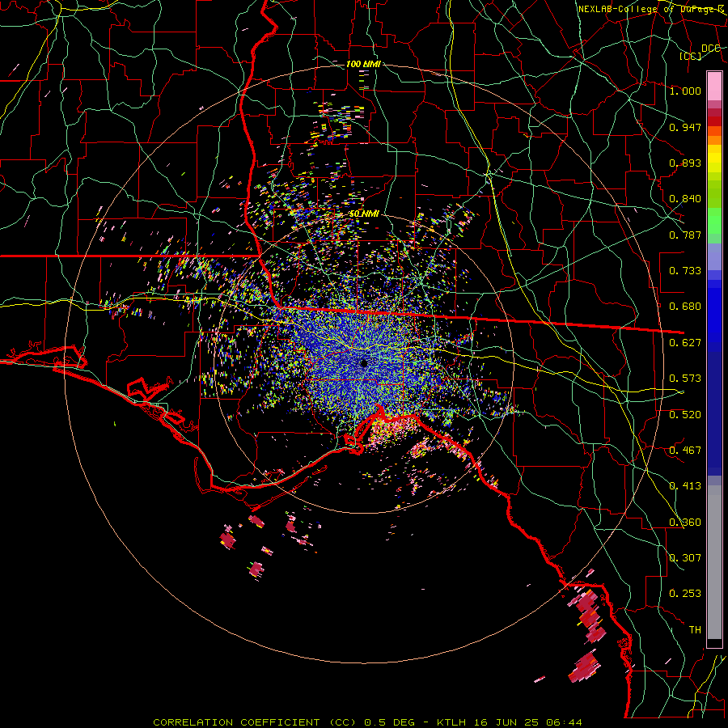Viewport: 728px width, 728px height.
Task: Click the 0.733 scale value
Action: (x=685, y=271)
